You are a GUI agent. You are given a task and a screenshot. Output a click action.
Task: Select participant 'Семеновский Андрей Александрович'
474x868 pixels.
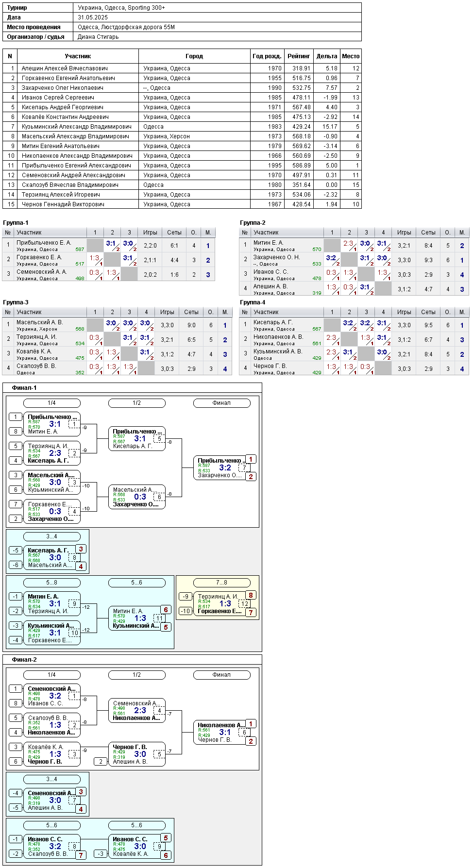pos(73,175)
